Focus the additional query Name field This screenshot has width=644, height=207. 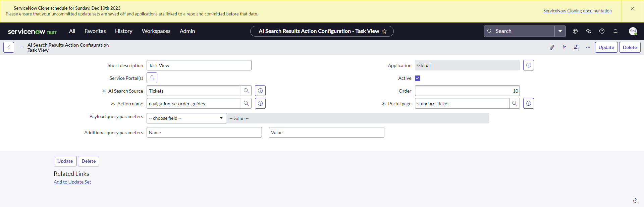tap(204, 132)
